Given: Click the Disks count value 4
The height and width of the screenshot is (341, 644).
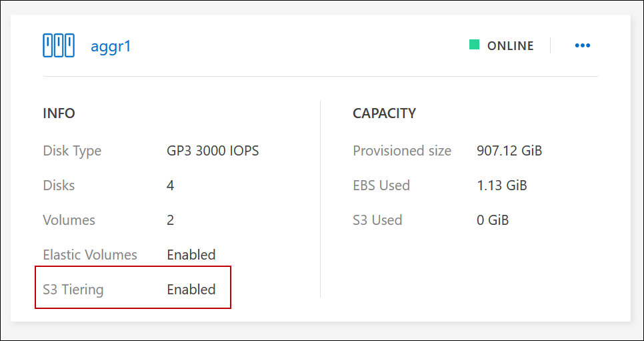Looking at the screenshot, I should [171, 186].
